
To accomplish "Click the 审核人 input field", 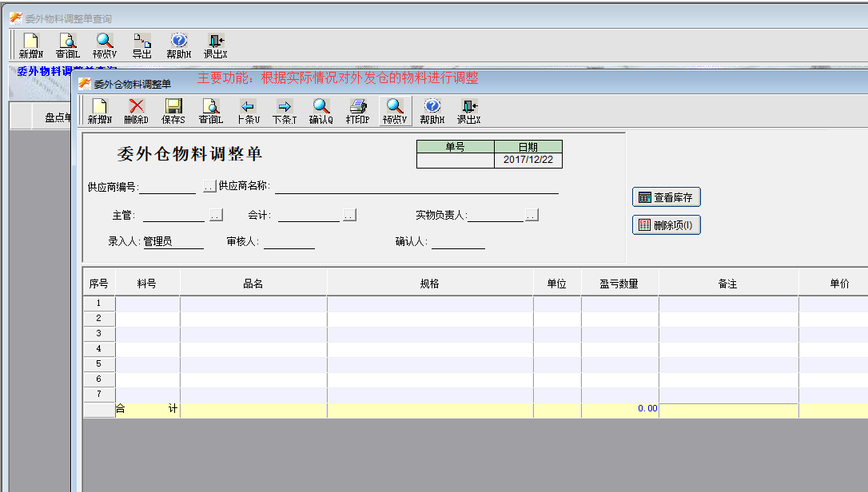I will 289,242.
